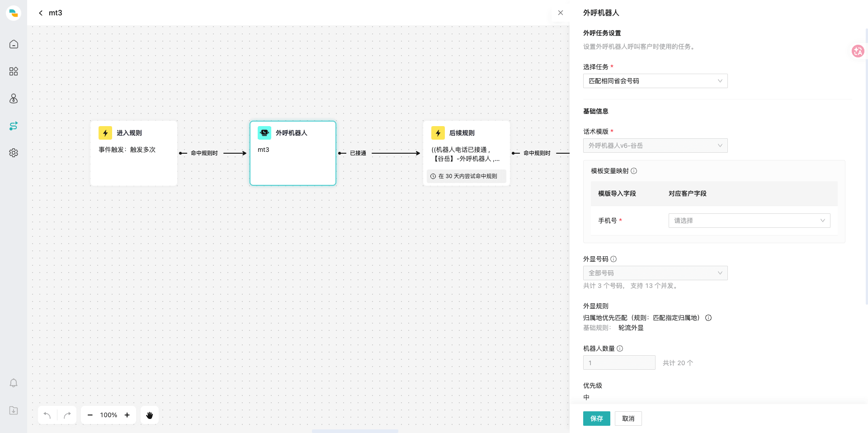Click the clock icon in 后续规则 node
Image resolution: width=868 pixels, height=433 pixels.
[x=433, y=176]
